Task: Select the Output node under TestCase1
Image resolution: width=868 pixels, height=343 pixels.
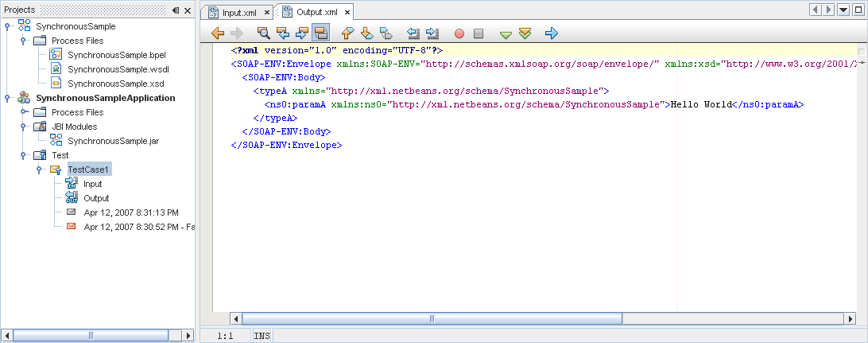Action: 96,198
